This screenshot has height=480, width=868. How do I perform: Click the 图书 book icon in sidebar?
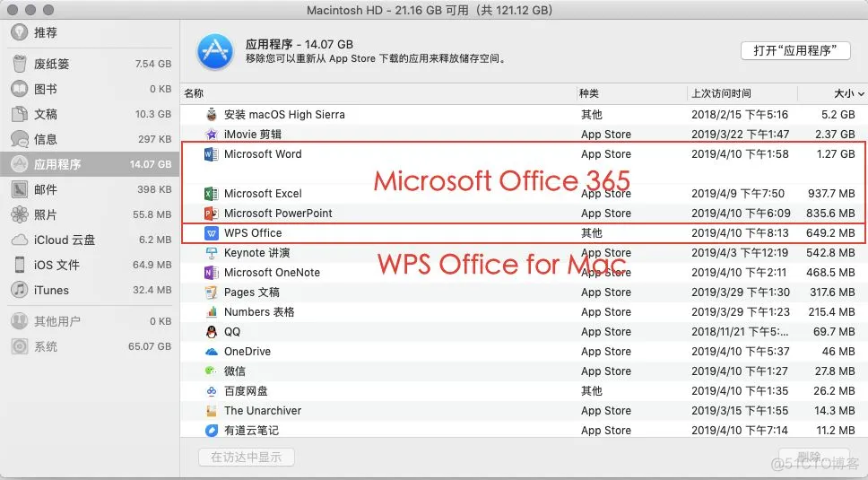point(20,89)
